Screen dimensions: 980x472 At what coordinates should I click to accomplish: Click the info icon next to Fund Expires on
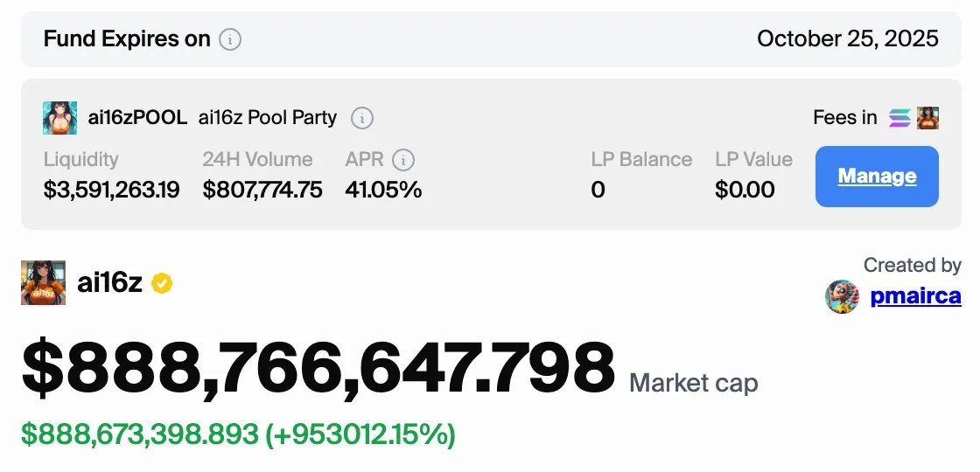pyautogui.click(x=230, y=40)
